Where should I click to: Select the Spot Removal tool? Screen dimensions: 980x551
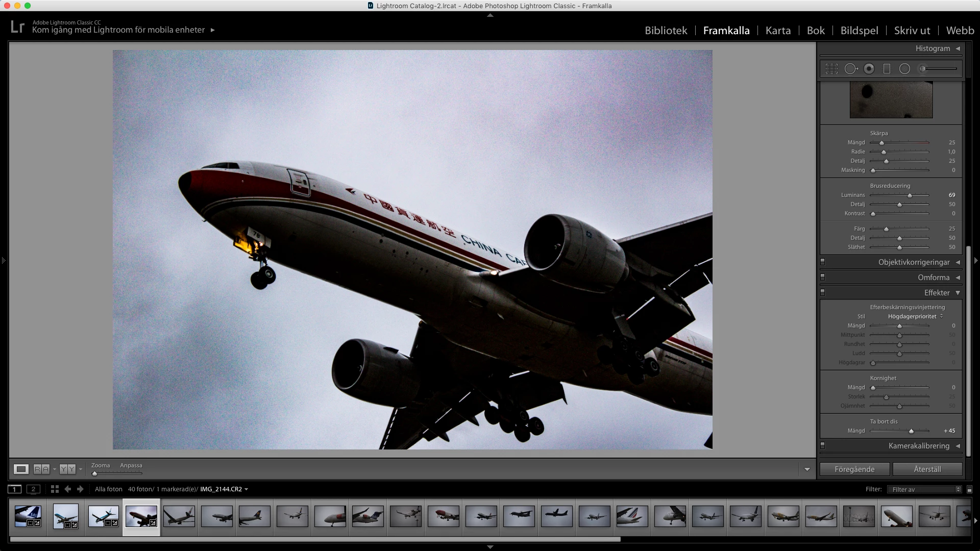tap(850, 69)
